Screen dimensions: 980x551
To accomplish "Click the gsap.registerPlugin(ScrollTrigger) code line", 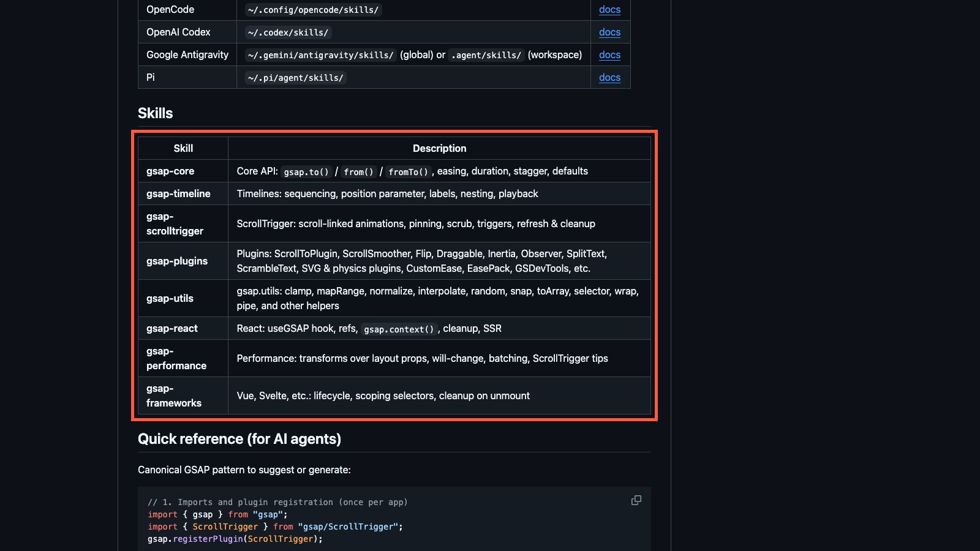I will click(235, 539).
